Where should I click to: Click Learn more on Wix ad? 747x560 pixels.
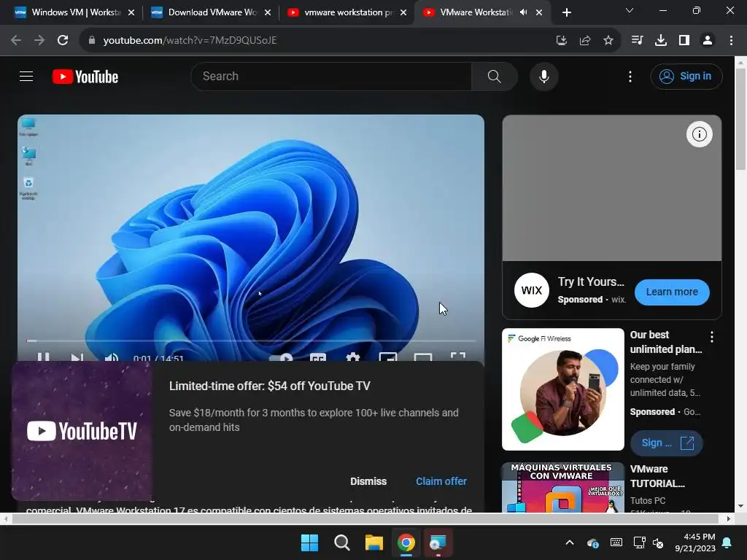672,292
